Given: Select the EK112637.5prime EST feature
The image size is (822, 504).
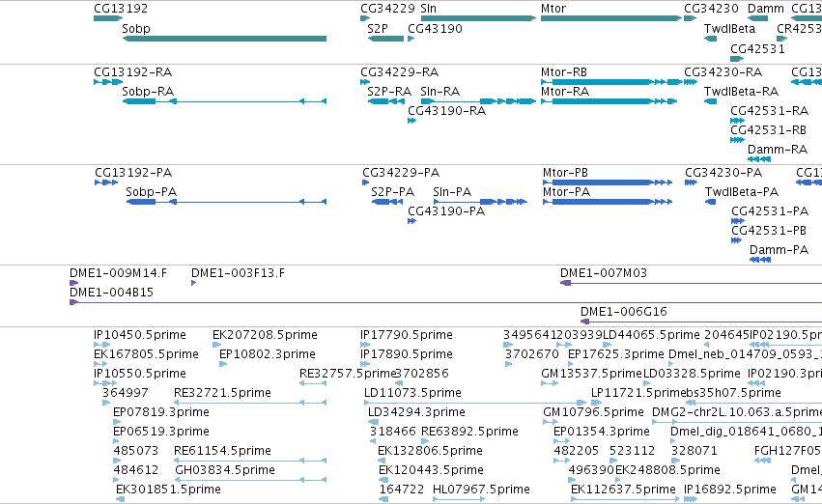Looking at the screenshot, I should coord(625,499).
